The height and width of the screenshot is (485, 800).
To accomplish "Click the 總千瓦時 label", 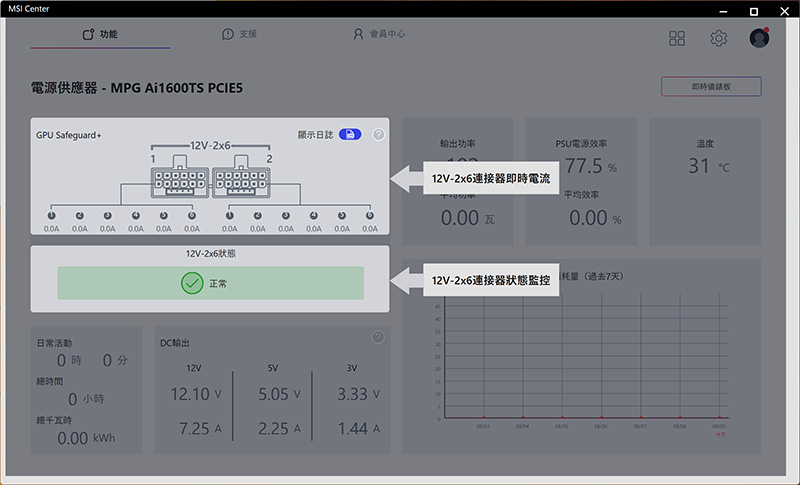I will coord(54,420).
